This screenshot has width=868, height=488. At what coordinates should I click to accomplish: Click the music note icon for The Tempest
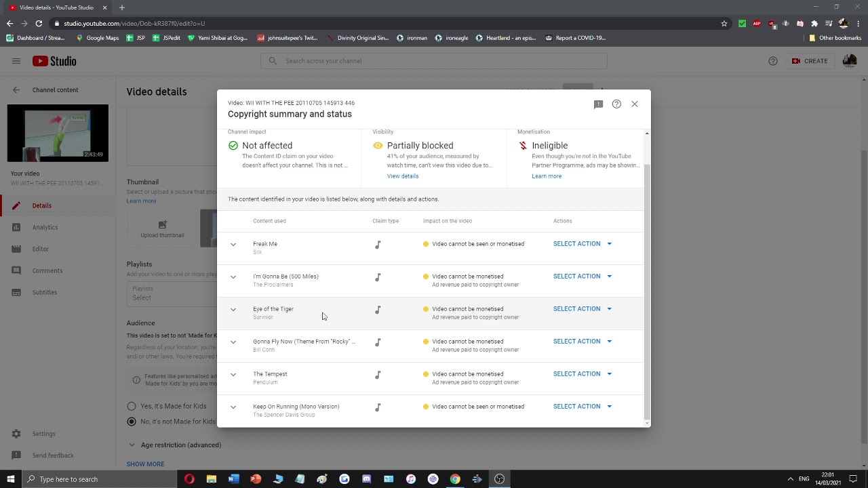378,374
